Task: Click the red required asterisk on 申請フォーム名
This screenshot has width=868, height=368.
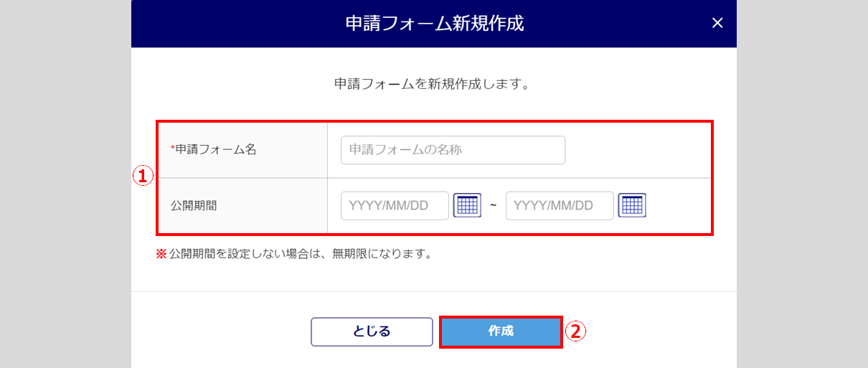Action: coord(172,148)
